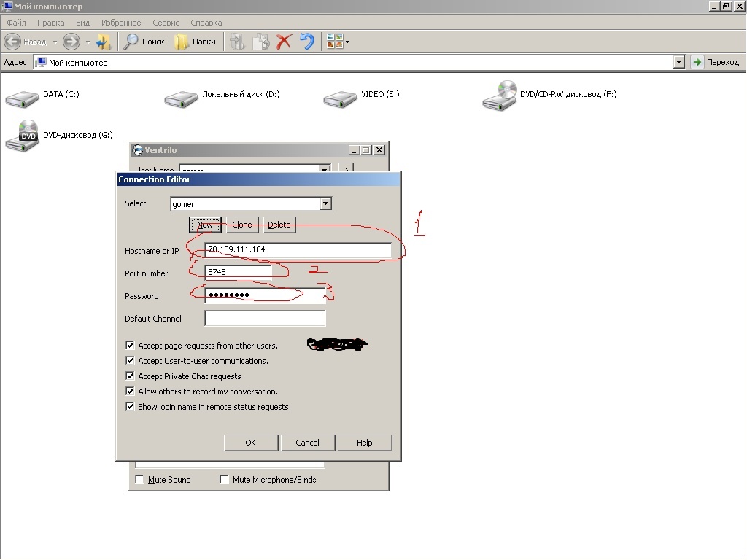Open the Forward button history dropdown arrow
Screen dimensions: 747x560
coord(88,42)
